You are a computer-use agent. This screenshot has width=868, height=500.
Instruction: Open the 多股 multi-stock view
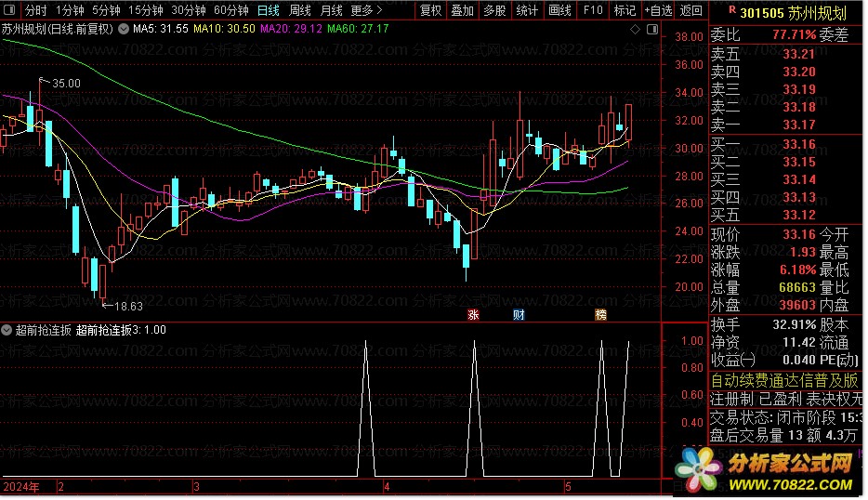[494, 10]
